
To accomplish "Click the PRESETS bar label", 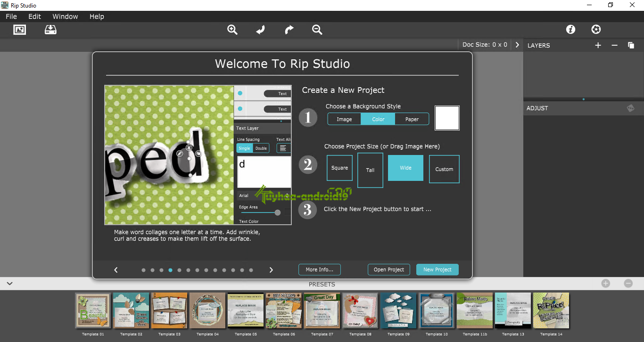I will (x=322, y=284).
